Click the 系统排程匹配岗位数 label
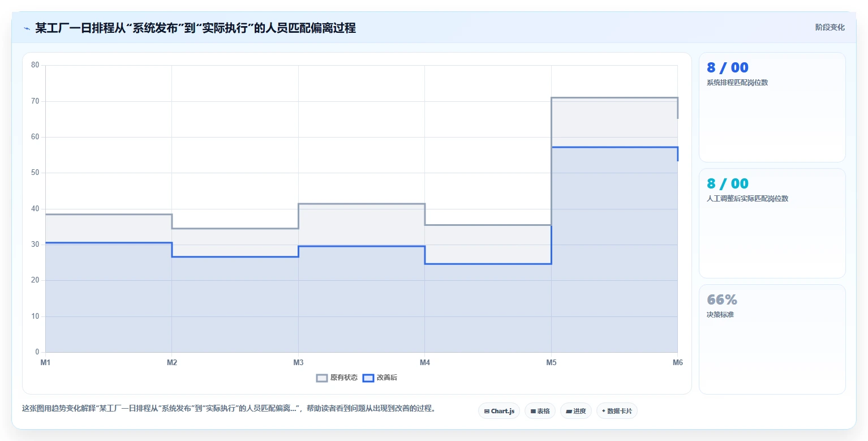This screenshot has height=441, width=868. (x=737, y=83)
